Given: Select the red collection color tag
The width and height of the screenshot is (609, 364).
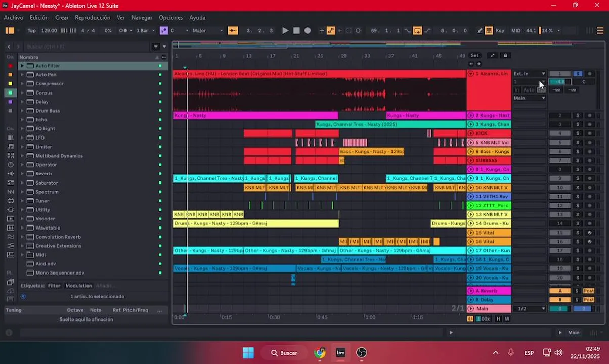Looking at the screenshot, I should [x=10, y=66].
